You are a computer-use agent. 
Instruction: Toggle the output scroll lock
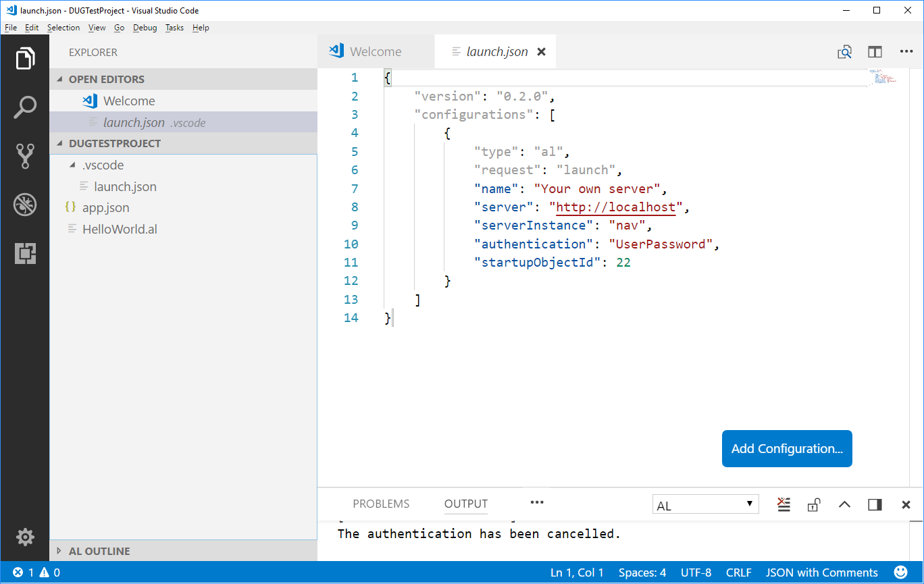pyautogui.click(x=814, y=504)
